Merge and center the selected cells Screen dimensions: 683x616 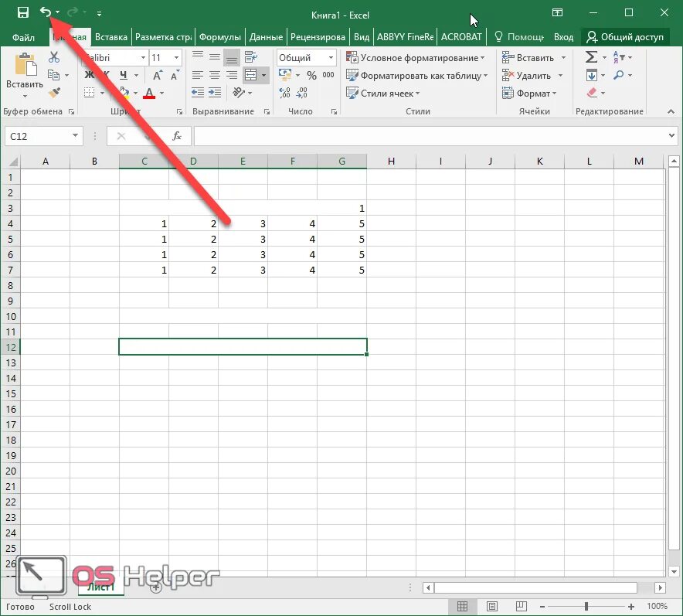click(251, 75)
